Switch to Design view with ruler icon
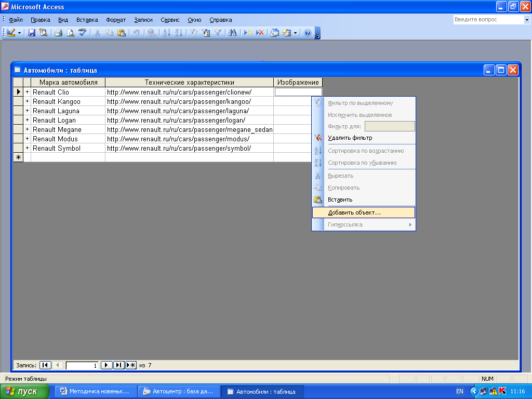The width and height of the screenshot is (532, 399). click(11, 33)
